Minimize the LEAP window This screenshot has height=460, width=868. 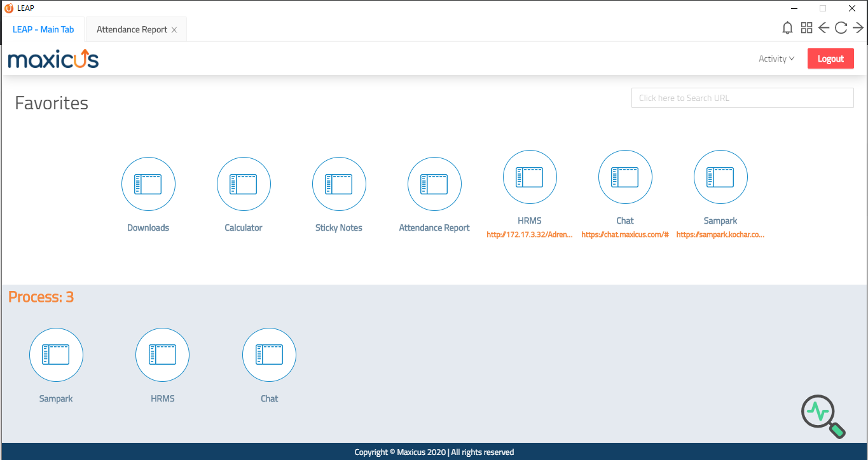pos(794,8)
